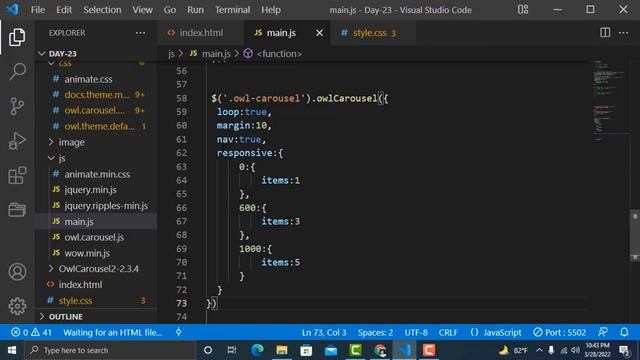Open jquery.ripples-min.js file
This screenshot has height=360, width=640.
point(106,206)
